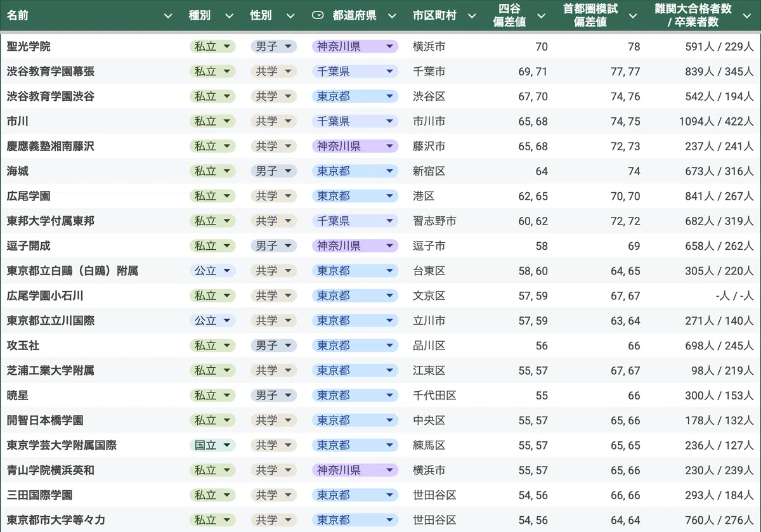Click the 千代田区 city cell
This screenshot has height=532, width=761.
(434, 395)
